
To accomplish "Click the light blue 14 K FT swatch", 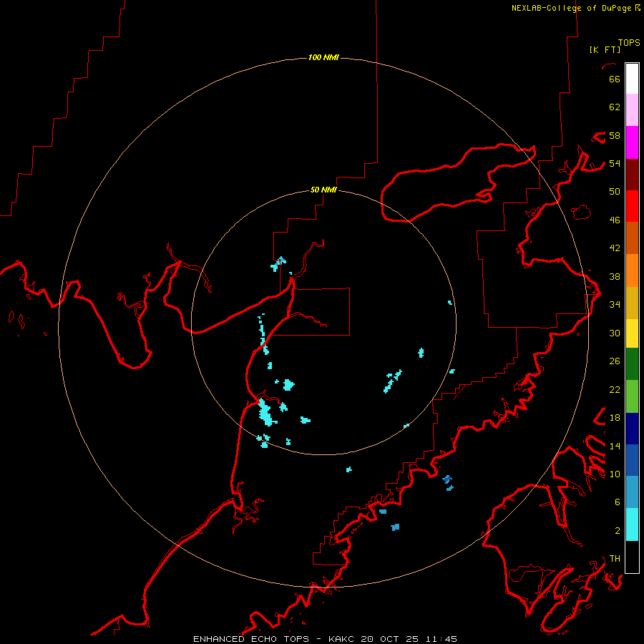I will [632, 492].
